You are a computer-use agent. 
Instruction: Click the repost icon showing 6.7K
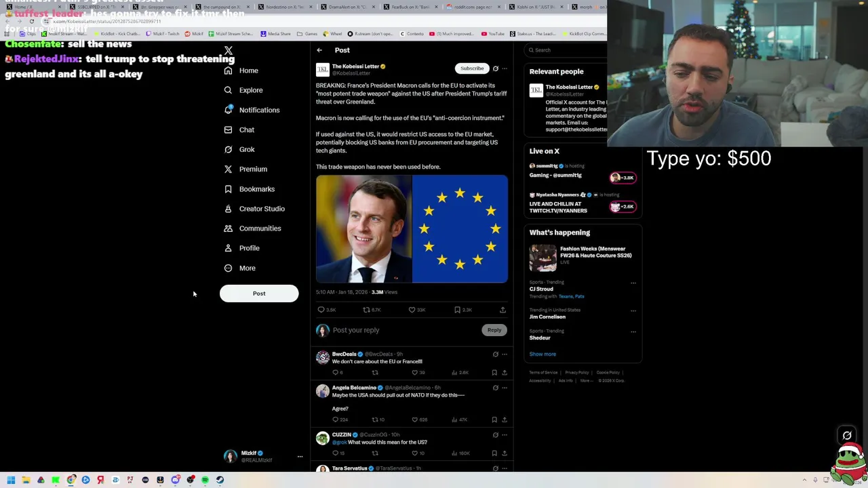(367, 310)
